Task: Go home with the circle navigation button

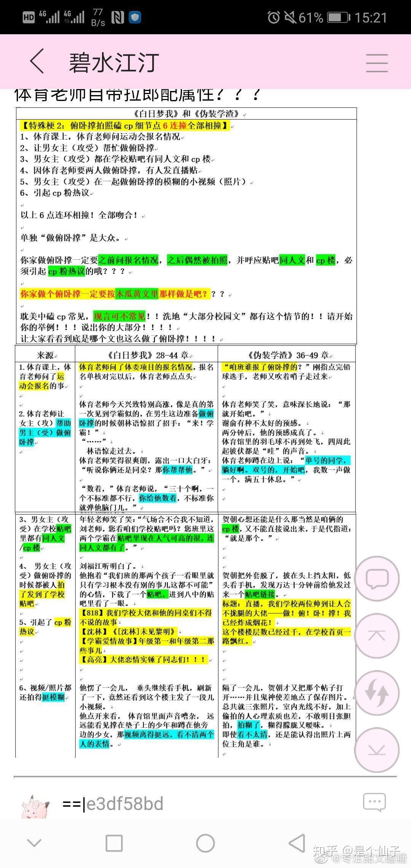Action: tap(205, 843)
